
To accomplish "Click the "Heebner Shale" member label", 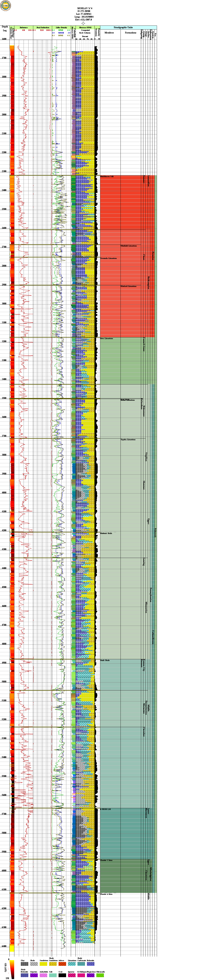I will coord(106,533).
